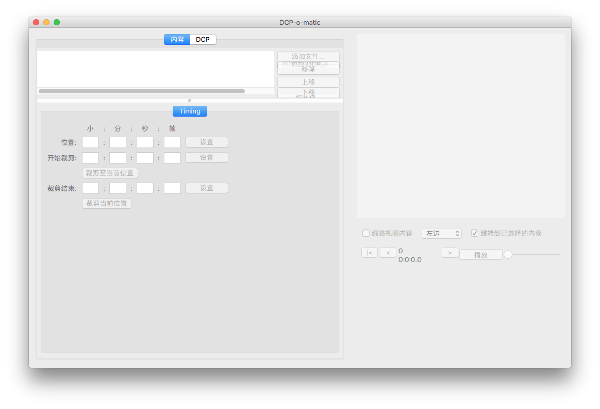The width and height of the screenshot is (600, 409).
Task: Click the hours field in the 位置 row
Action: (x=91, y=142)
